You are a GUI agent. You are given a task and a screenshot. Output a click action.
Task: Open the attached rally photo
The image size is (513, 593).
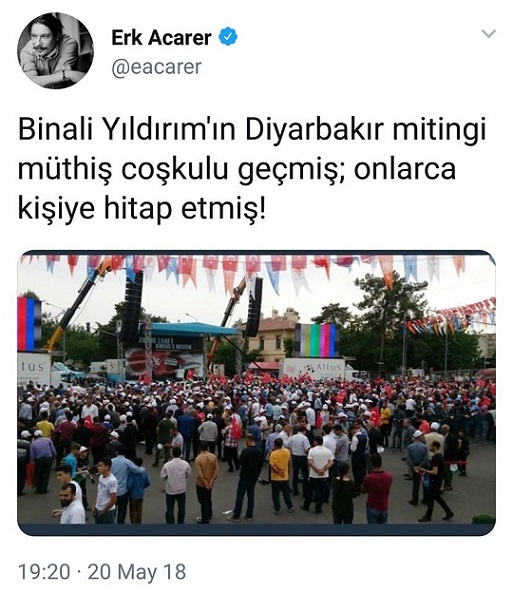click(x=256, y=393)
